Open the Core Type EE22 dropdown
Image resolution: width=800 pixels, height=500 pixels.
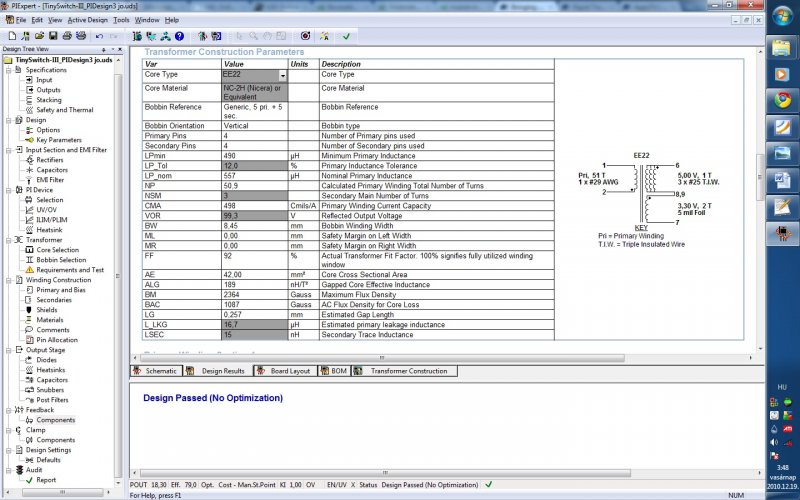coord(283,76)
